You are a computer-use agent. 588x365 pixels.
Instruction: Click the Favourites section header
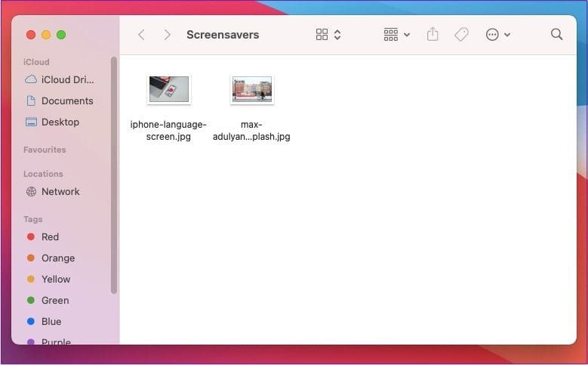tap(45, 150)
